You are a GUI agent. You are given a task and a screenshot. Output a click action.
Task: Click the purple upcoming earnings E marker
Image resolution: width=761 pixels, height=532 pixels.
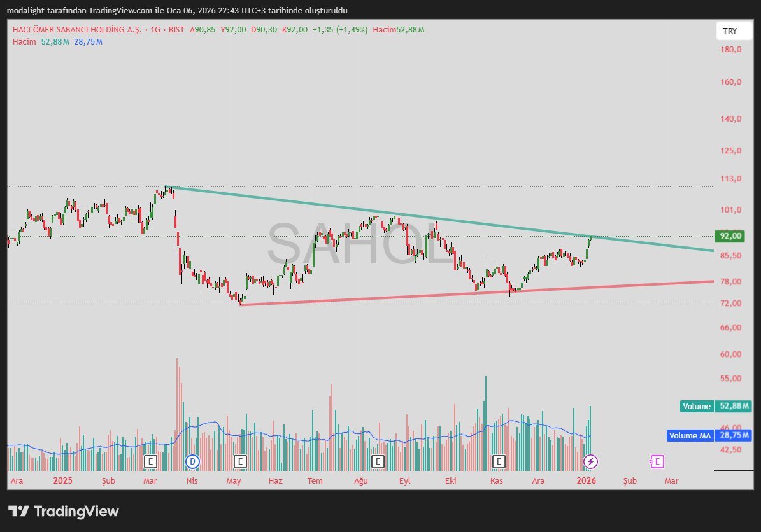point(657,461)
